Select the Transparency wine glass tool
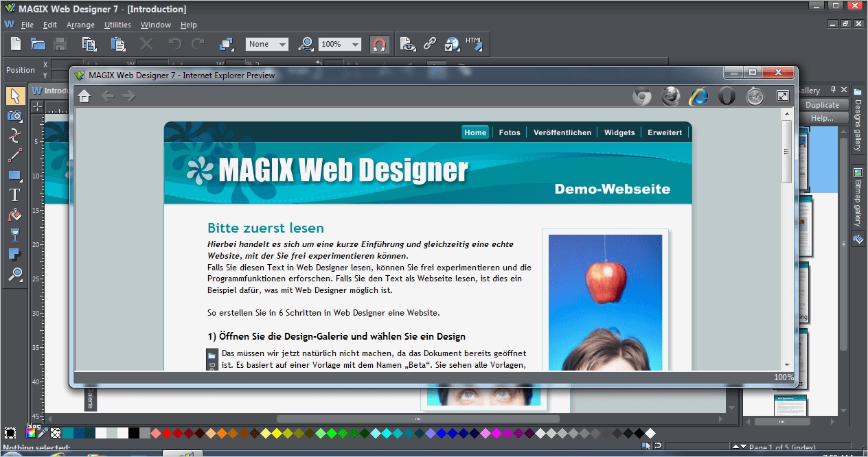This screenshot has width=868, height=457. point(15,235)
